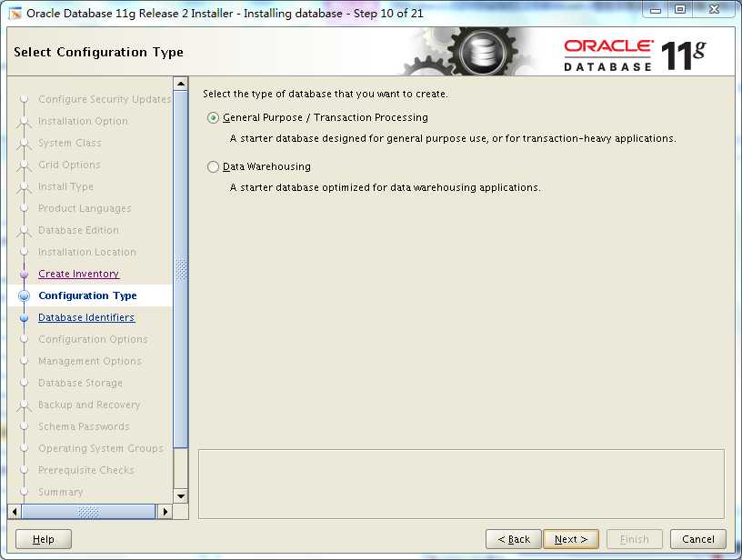Open Help for this step

pos(44,539)
